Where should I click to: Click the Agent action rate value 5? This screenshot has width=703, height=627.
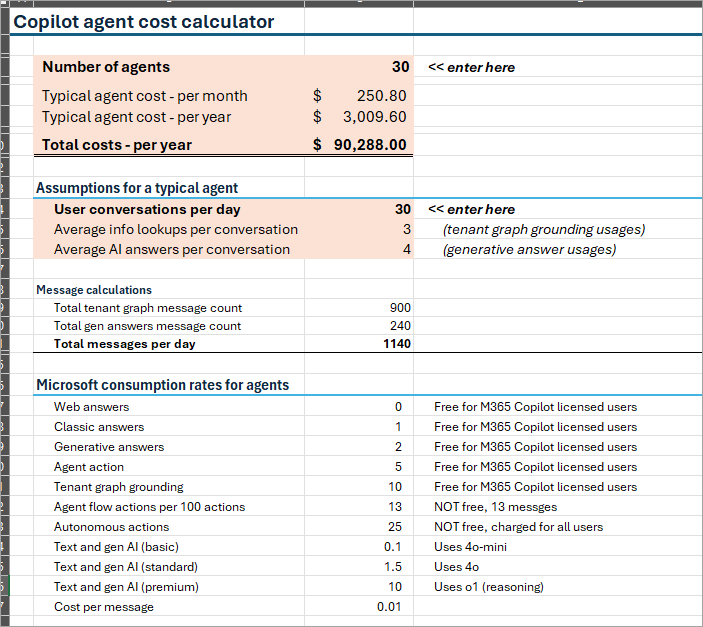[398, 467]
